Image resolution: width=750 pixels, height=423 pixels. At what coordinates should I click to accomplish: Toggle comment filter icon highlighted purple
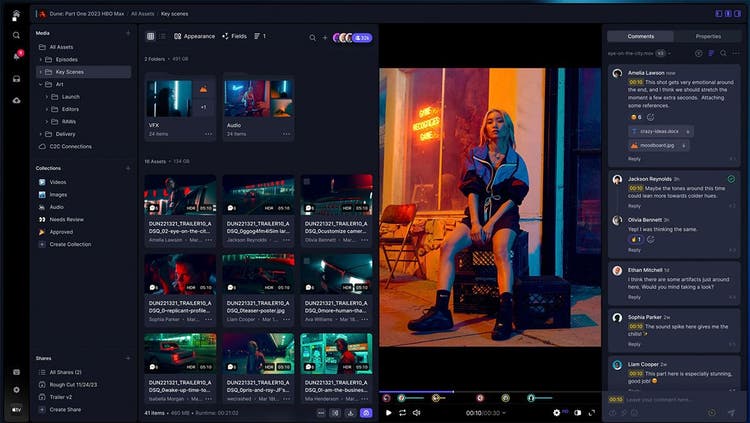coord(711,54)
